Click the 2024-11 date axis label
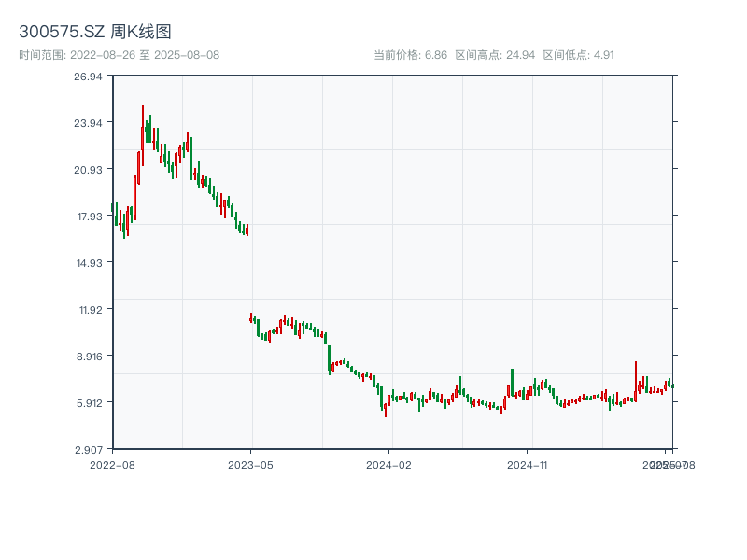The width and height of the screenshot is (747, 560). point(528,464)
